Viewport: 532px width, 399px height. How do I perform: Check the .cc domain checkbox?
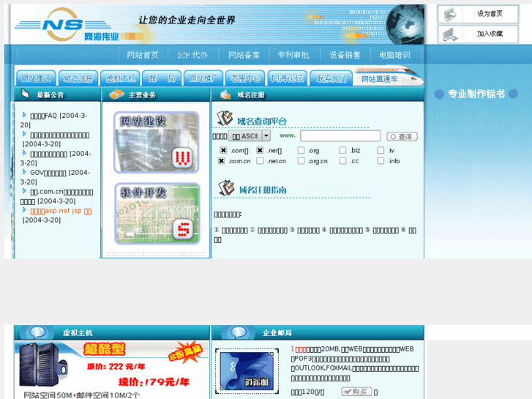click(342, 160)
